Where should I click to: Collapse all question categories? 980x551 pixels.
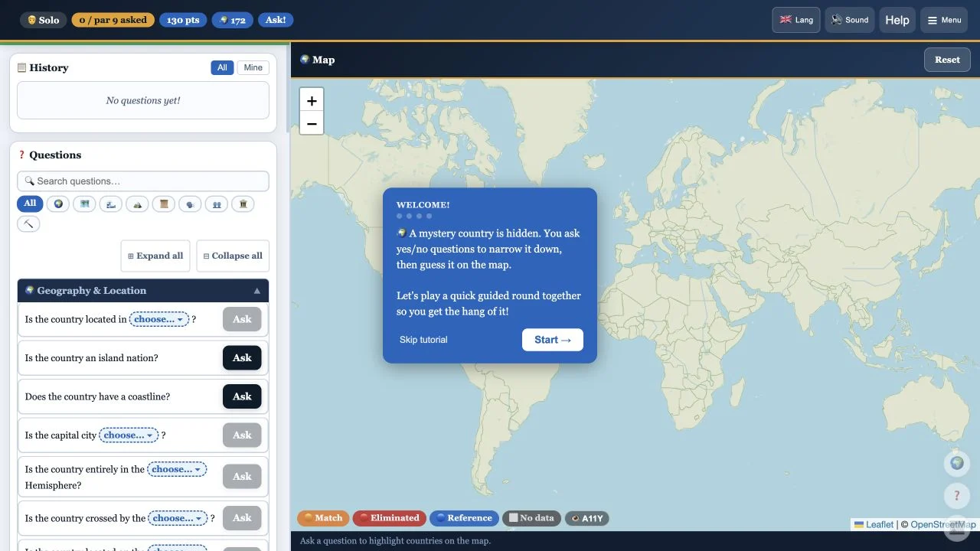233,256
